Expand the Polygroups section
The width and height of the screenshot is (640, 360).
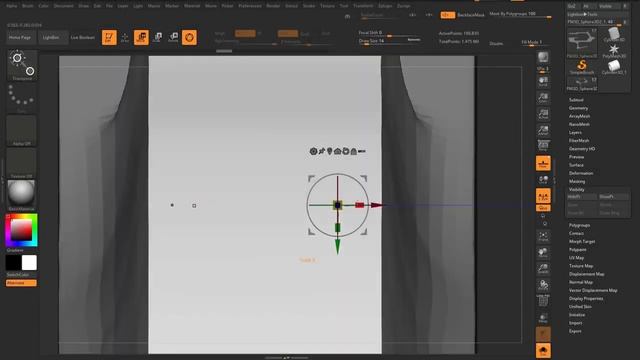coord(579,225)
